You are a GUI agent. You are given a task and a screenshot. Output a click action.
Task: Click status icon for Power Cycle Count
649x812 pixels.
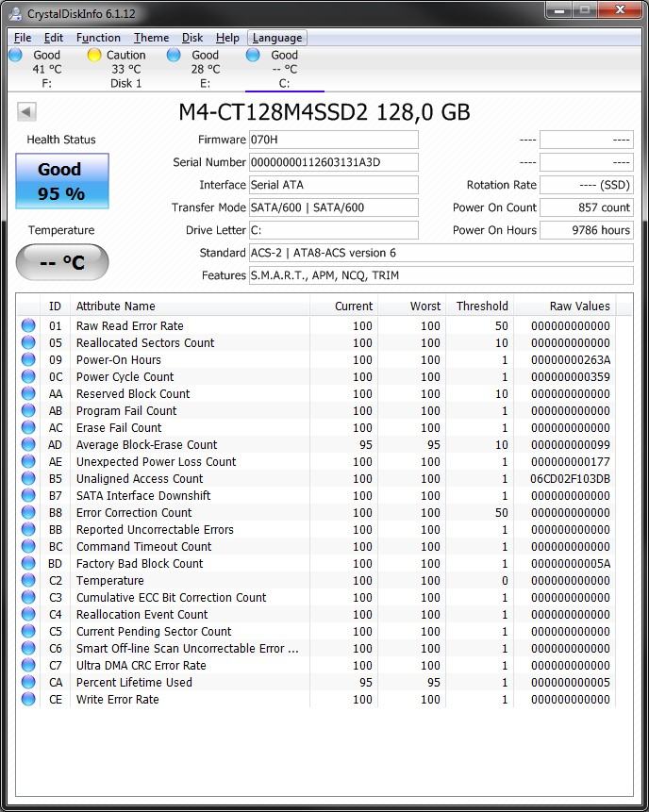tap(28, 376)
